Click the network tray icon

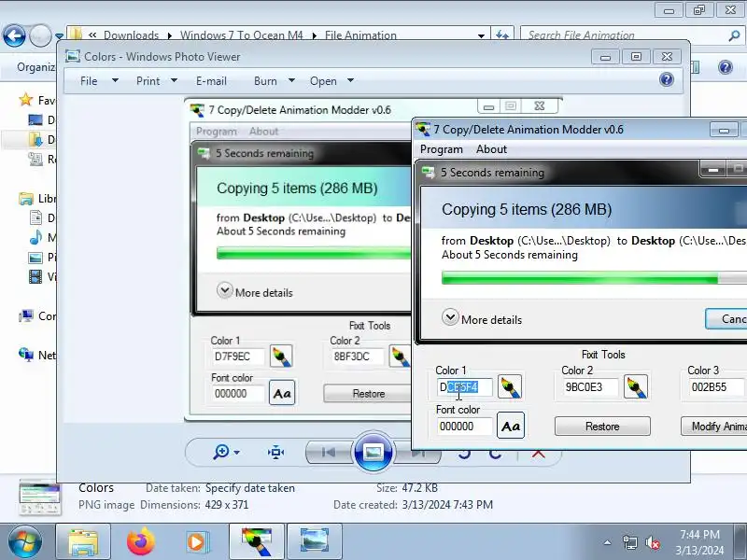coord(629,542)
